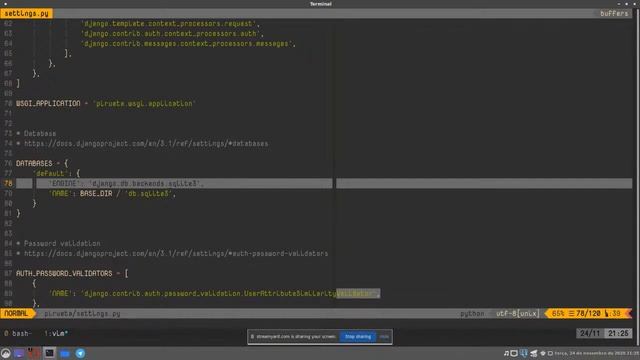
Task: Place cursor on WSGI_APPLICATION line
Action: (106, 104)
